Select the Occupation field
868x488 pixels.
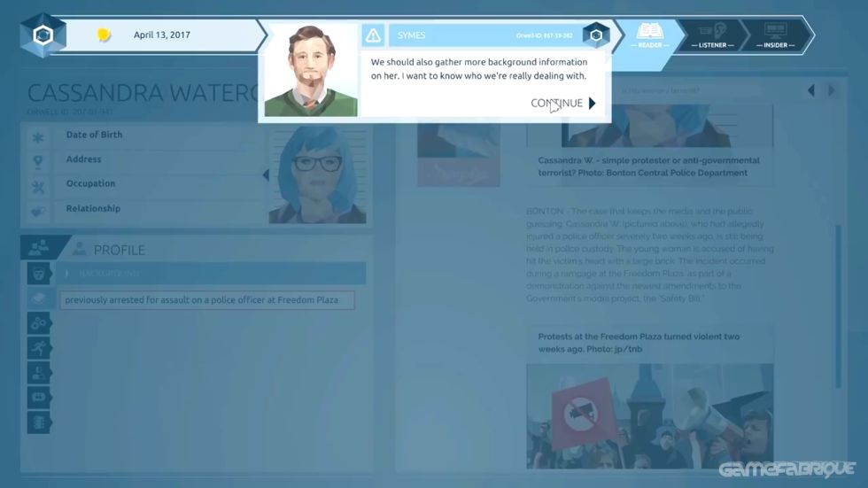[x=160, y=184]
